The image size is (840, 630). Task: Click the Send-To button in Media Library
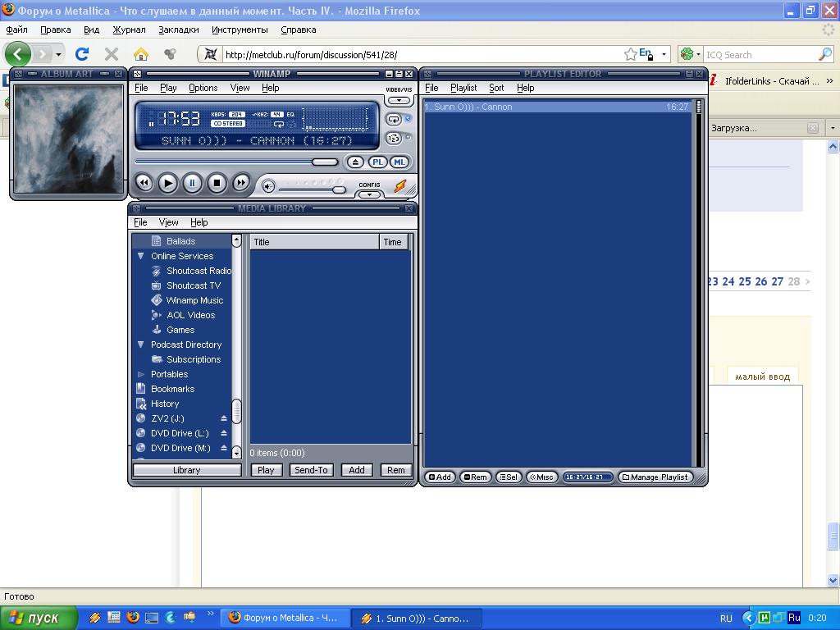point(311,470)
